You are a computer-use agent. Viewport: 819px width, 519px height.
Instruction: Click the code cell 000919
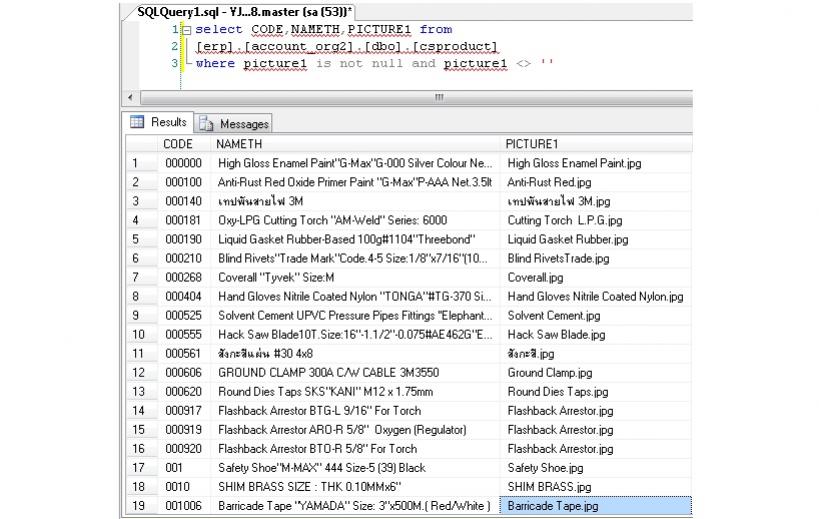pos(184,430)
